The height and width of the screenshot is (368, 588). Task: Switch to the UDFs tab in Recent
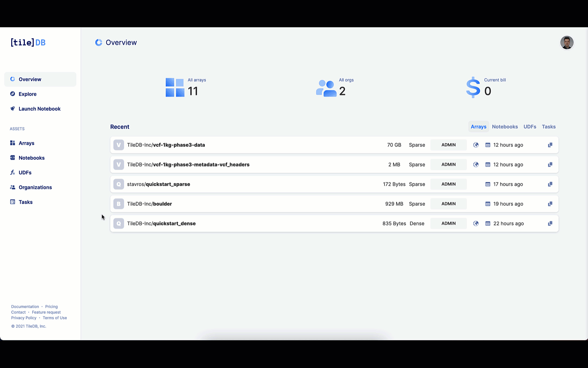[x=530, y=127]
